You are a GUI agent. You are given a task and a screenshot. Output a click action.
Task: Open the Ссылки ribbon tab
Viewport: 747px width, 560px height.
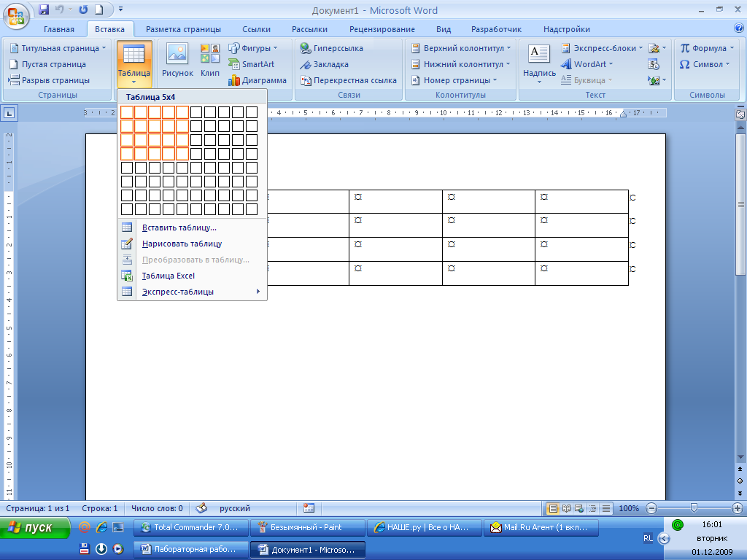[256, 29]
